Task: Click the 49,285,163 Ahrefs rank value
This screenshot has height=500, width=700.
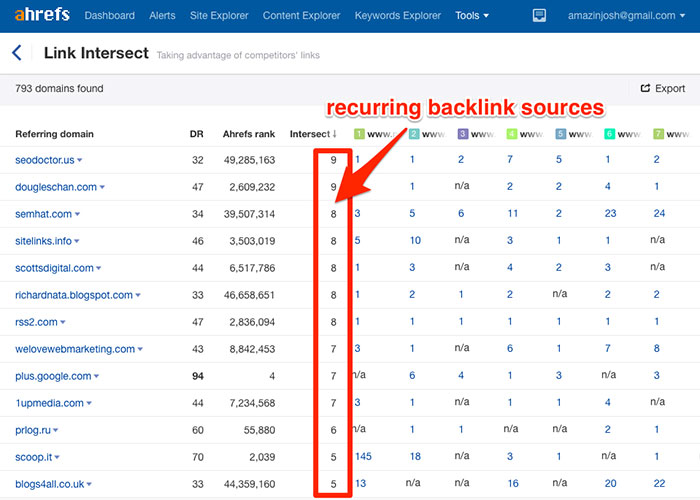Action: coord(249,160)
